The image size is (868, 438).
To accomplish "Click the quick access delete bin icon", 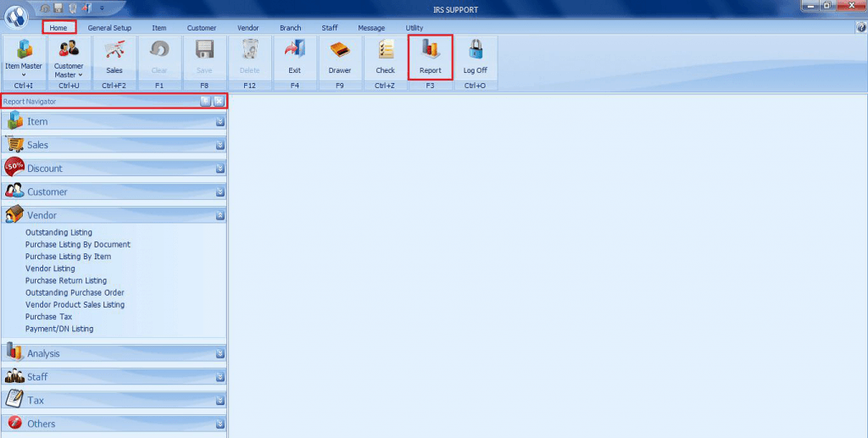I will (x=72, y=8).
